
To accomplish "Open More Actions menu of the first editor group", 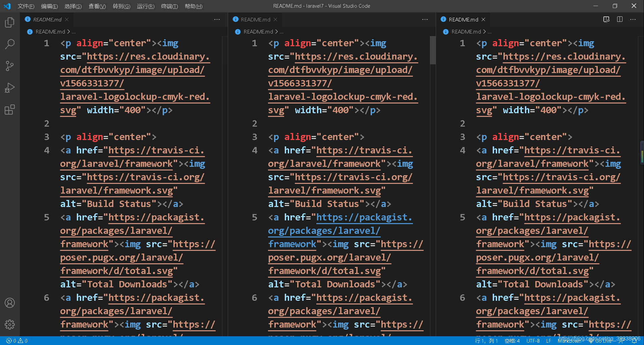I will [x=217, y=19].
